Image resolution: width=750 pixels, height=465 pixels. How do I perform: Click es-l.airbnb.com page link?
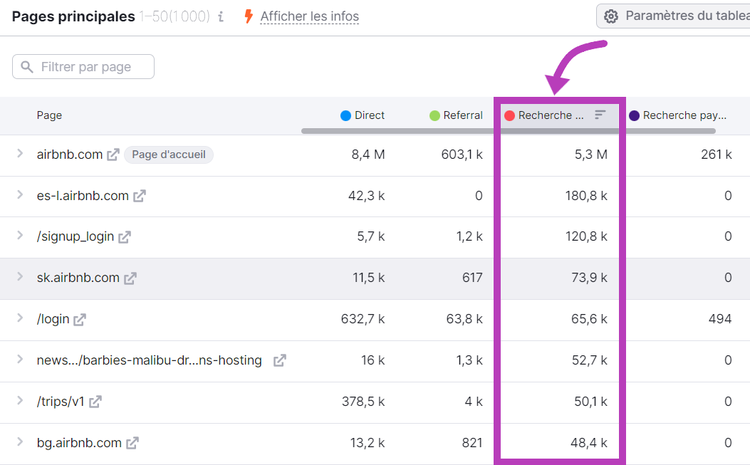[83, 196]
